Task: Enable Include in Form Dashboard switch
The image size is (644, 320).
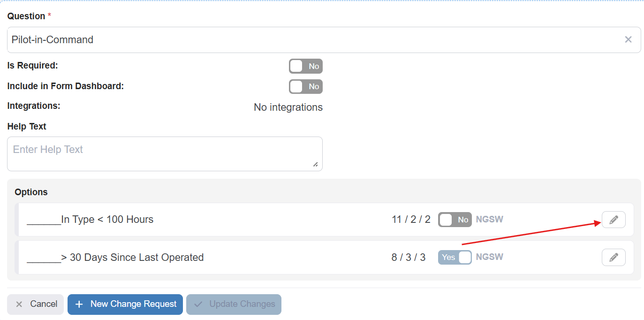Action: pyautogui.click(x=306, y=86)
